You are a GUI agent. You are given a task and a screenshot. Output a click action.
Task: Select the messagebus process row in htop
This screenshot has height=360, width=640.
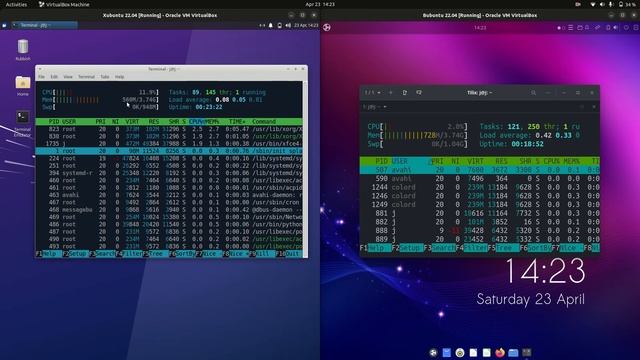(x=169, y=210)
